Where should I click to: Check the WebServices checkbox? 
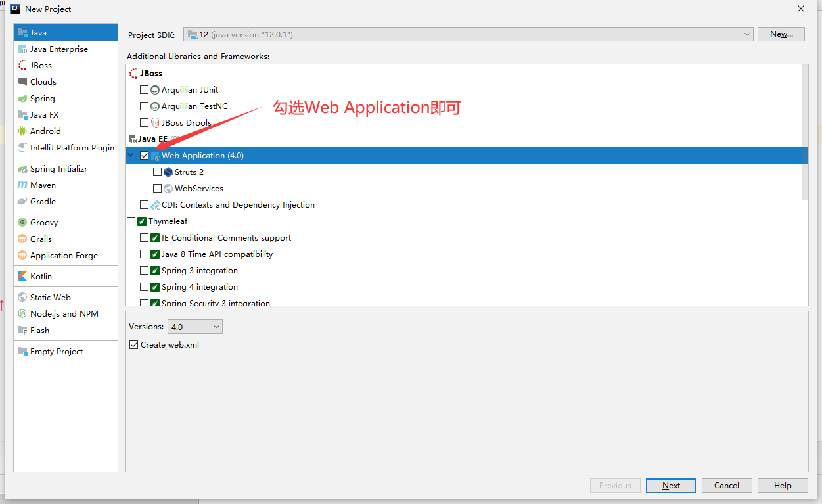point(157,189)
